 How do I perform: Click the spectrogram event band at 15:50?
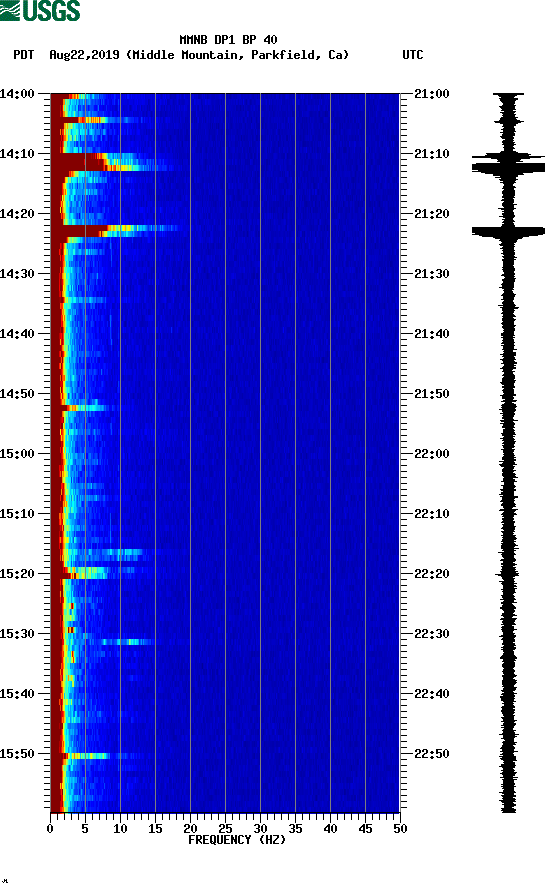point(97,756)
